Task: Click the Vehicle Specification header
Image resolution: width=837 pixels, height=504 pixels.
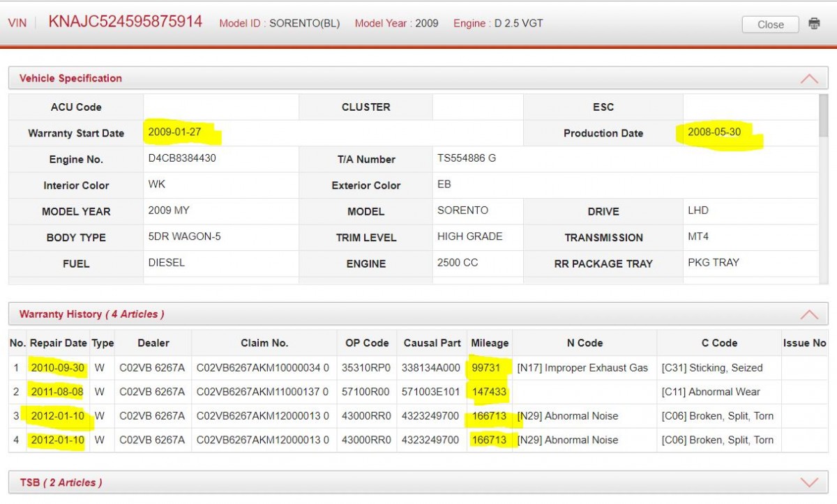Action: pos(70,78)
